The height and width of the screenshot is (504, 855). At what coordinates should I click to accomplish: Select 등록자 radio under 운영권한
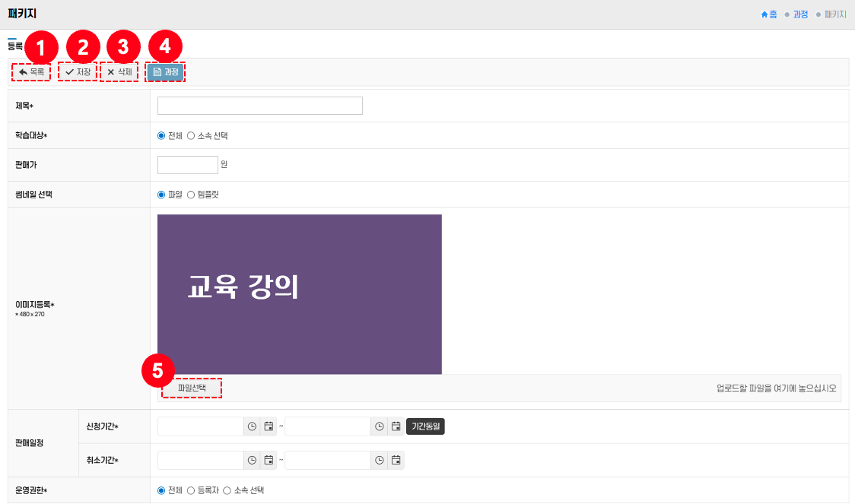pos(191,490)
